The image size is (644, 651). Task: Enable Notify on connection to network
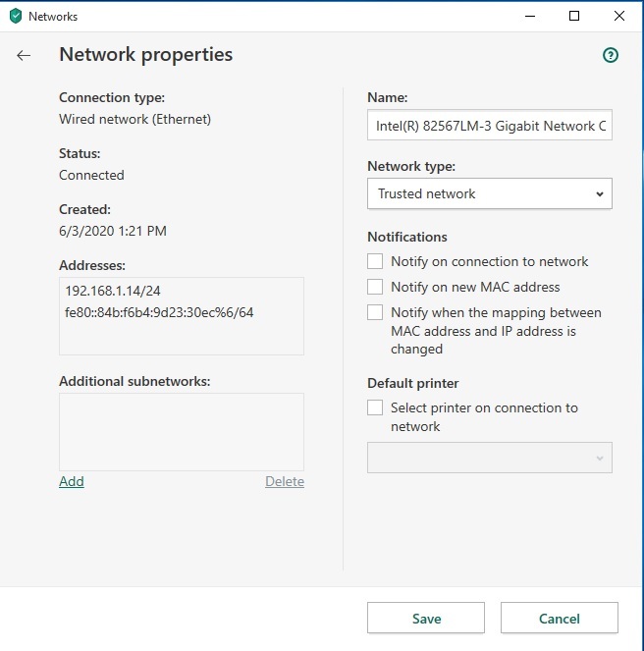coord(375,261)
